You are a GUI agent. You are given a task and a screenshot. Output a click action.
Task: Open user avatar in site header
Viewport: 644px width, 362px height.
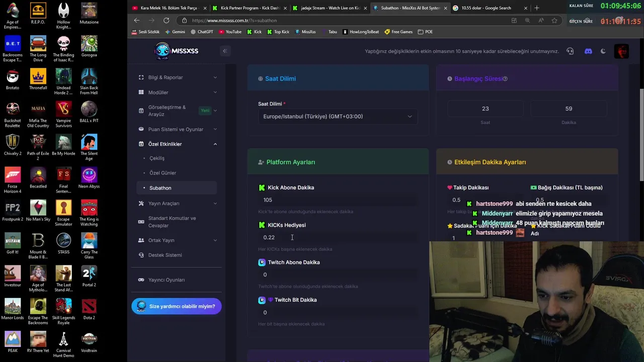621,51
